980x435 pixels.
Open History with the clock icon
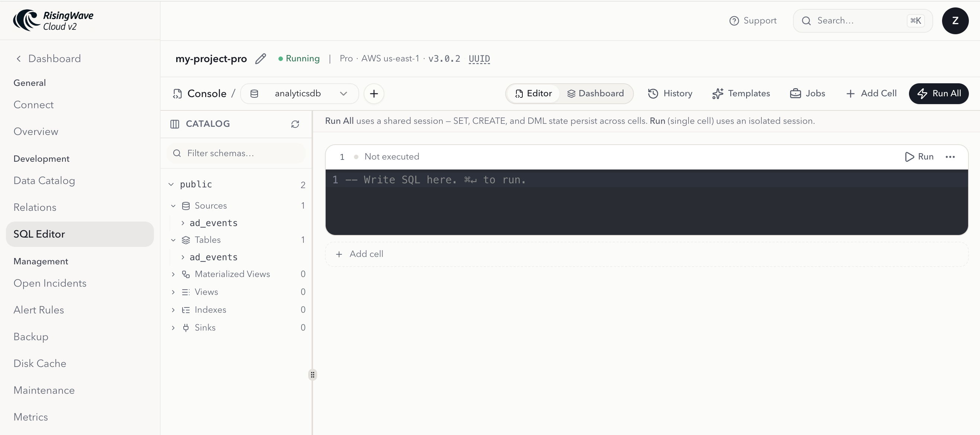[x=653, y=94]
